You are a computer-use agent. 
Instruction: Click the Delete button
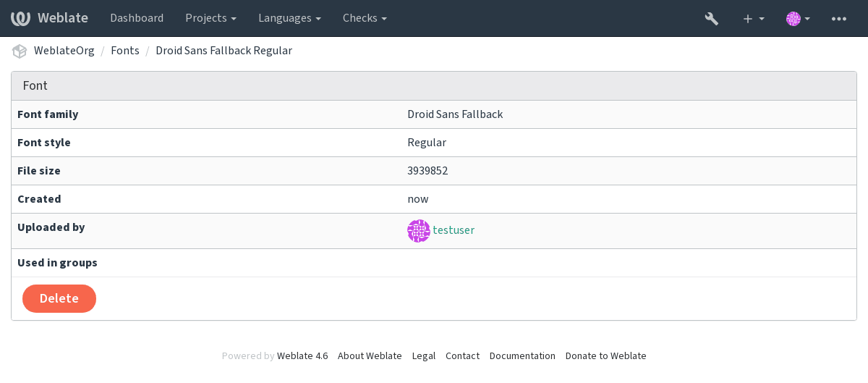pyautogui.click(x=59, y=298)
